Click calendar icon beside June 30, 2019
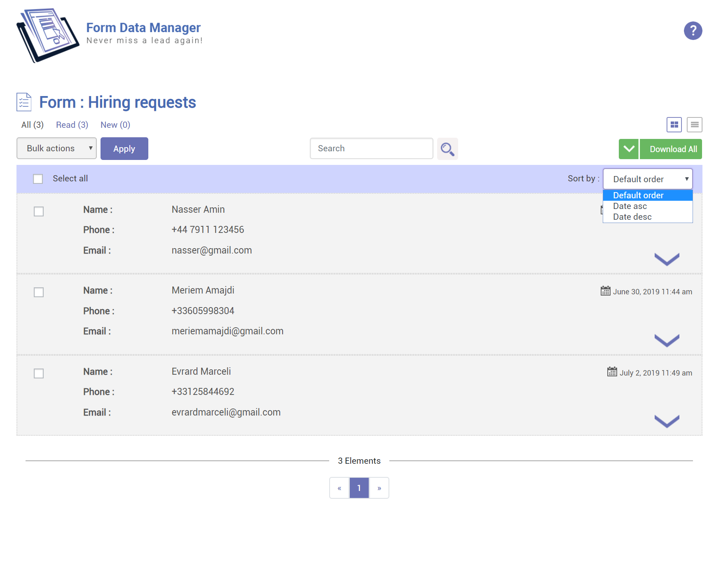Viewport: 728px width, 587px height. pyautogui.click(x=605, y=291)
